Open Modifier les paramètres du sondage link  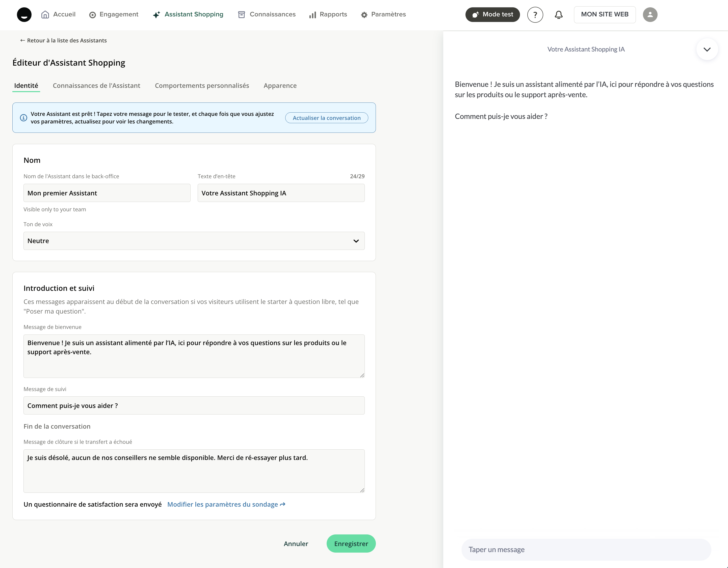click(x=226, y=504)
